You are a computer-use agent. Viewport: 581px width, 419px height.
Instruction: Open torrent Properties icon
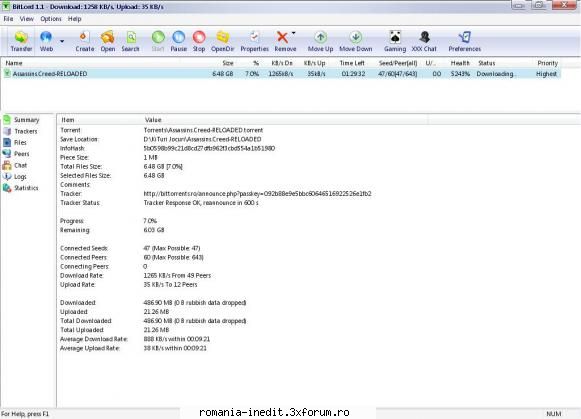click(x=254, y=41)
